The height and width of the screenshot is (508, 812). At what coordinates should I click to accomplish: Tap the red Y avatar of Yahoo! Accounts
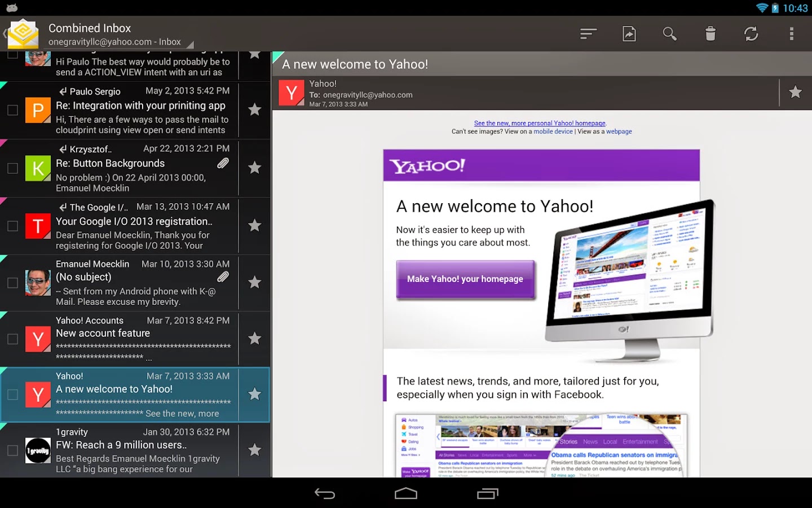38,339
